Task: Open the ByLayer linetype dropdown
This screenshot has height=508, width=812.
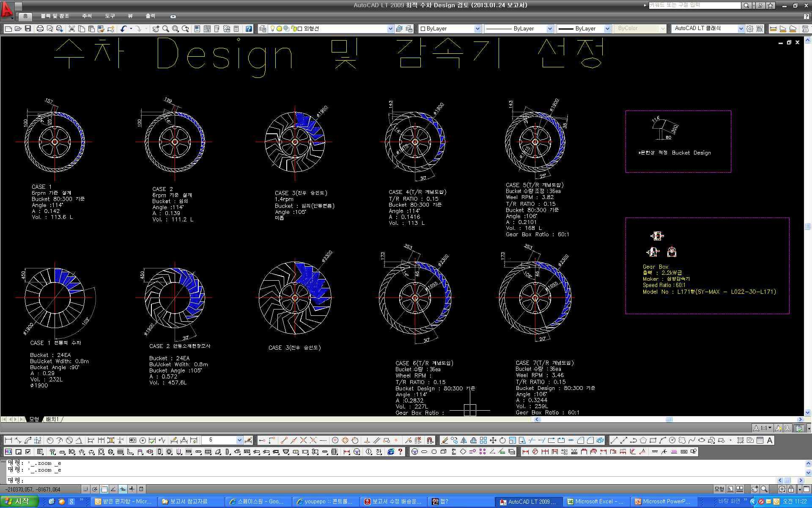Action: (x=550, y=29)
